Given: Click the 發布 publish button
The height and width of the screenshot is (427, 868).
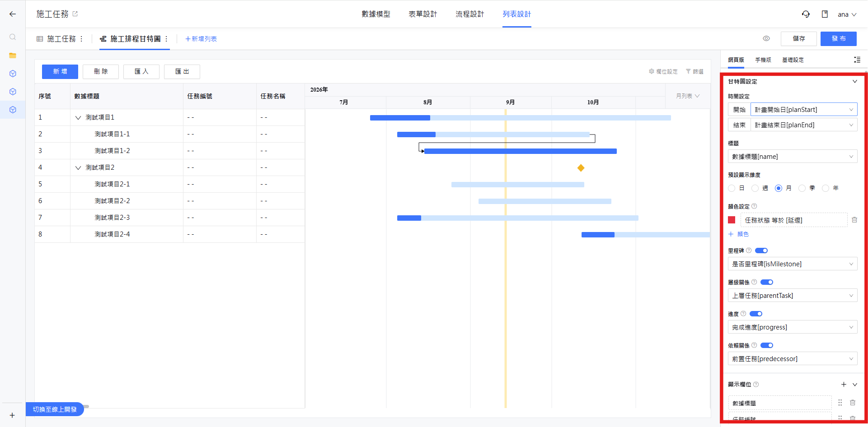Looking at the screenshot, I should click(839, 38).
